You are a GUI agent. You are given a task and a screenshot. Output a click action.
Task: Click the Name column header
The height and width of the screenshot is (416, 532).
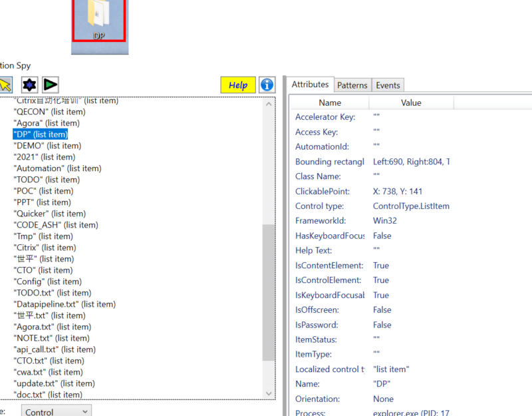[330, 103]
